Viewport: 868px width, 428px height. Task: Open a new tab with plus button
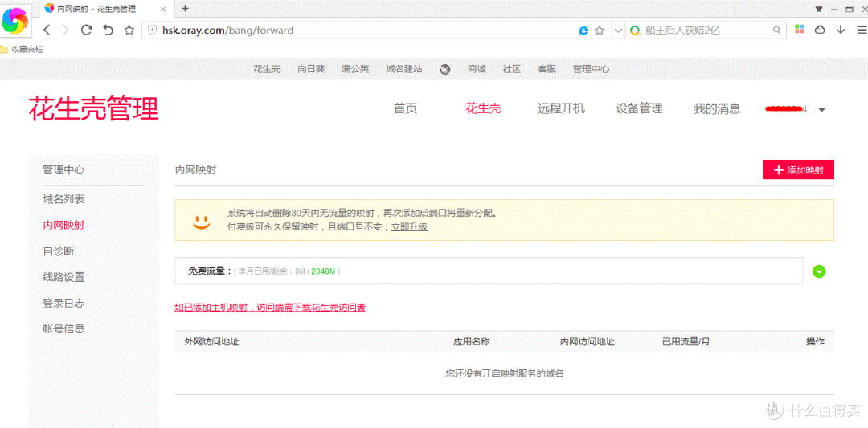click(185, 8)
